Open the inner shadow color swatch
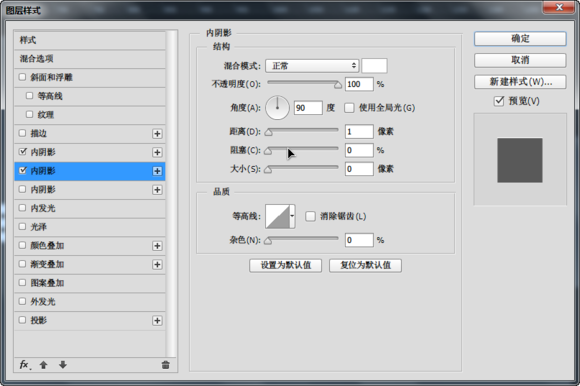Viewport: 580px width, 386px height. [x=374, y=66]
